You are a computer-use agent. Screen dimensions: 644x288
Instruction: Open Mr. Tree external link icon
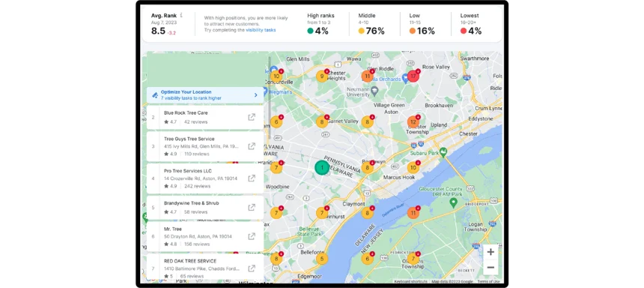pyautogui.click(x=252, y=236)
